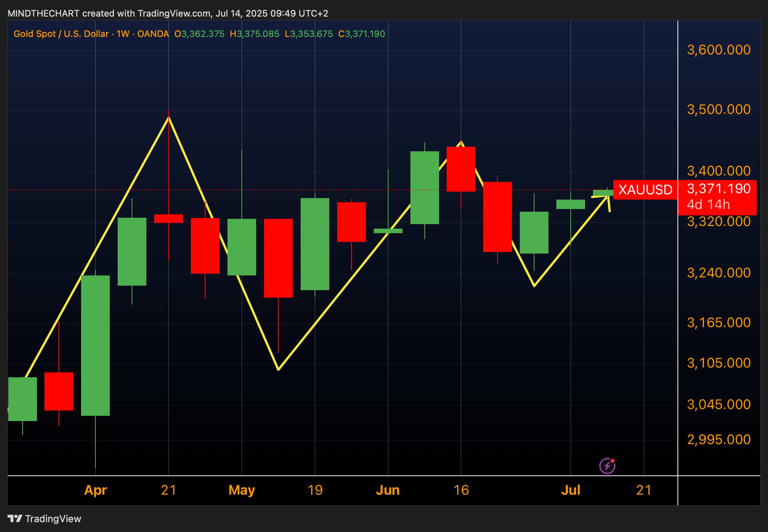768x532 pixels.
Task: Click the 3,165.000 price axis label
Action: click(719, 323)
